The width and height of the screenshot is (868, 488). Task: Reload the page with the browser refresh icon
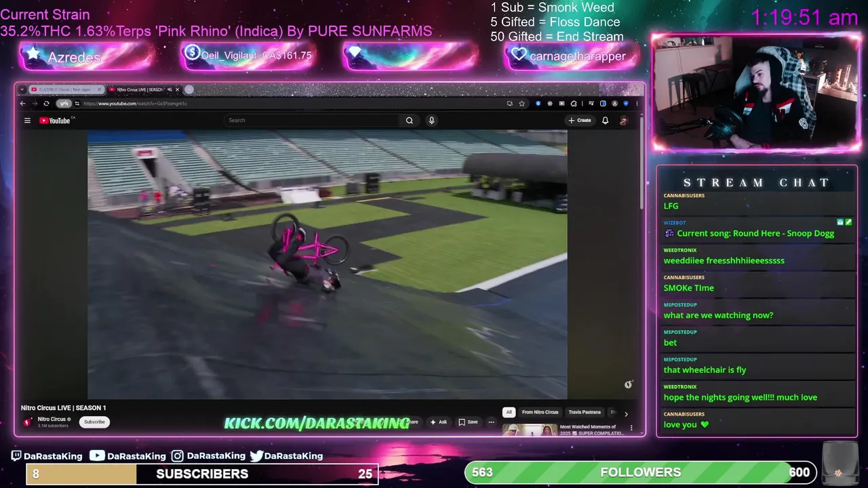coord(46,104)
